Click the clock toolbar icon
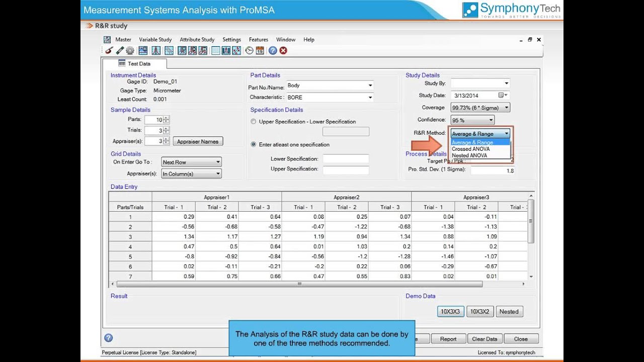The image size is (644, 362). [x=249, y=50]
